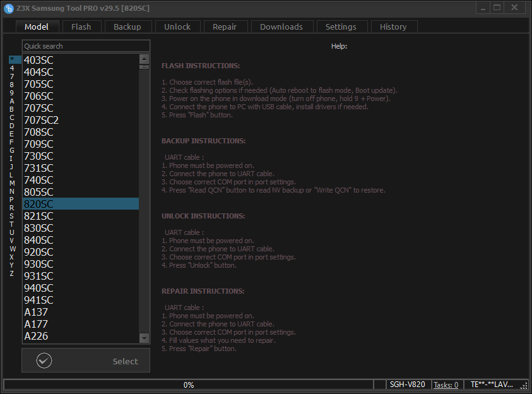Switch to the Flash tab
532x394 pixels.
81,27
